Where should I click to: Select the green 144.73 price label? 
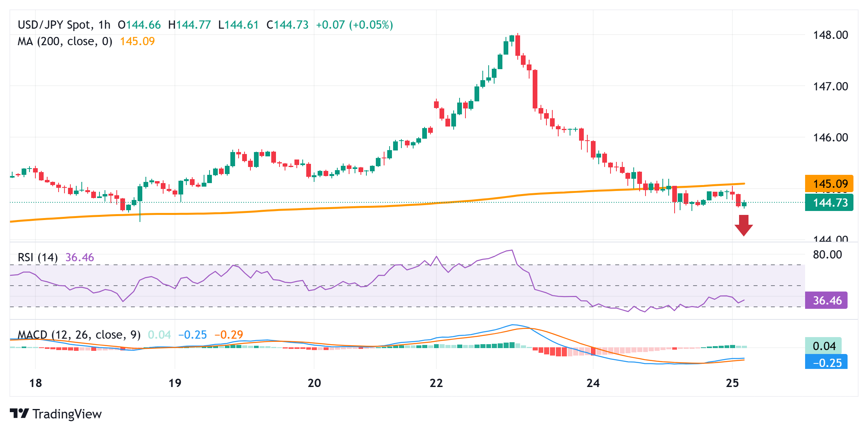click(829, 203)
